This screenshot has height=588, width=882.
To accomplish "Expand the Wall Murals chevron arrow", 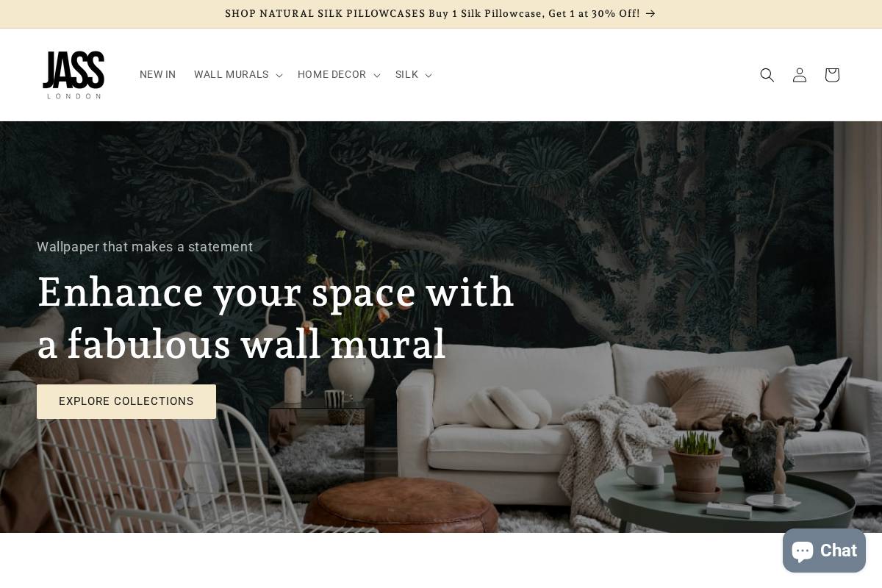I will tap(279, 76).
